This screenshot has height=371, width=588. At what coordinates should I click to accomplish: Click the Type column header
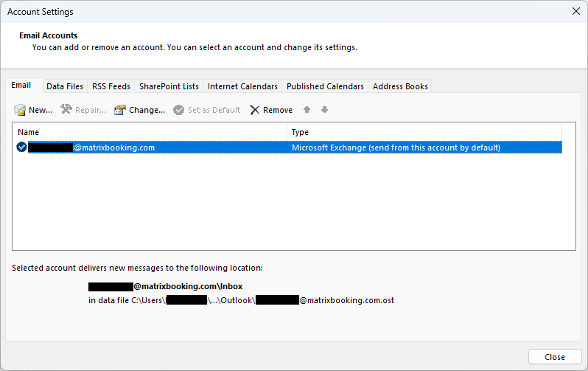(x=424, y=132)
